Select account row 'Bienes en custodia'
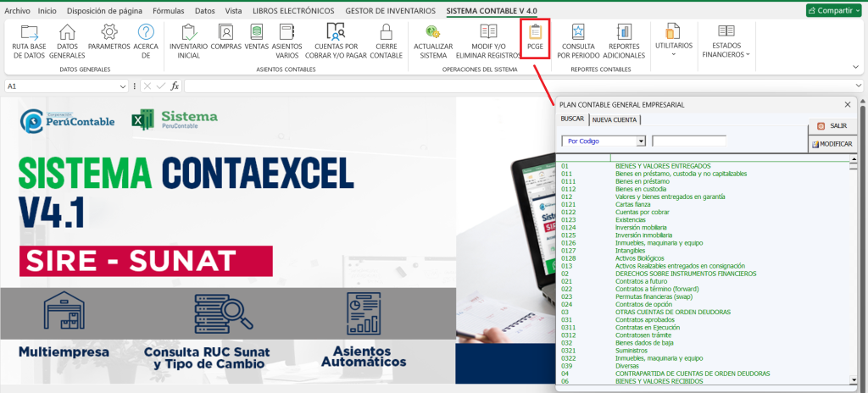 pos(703,190)
